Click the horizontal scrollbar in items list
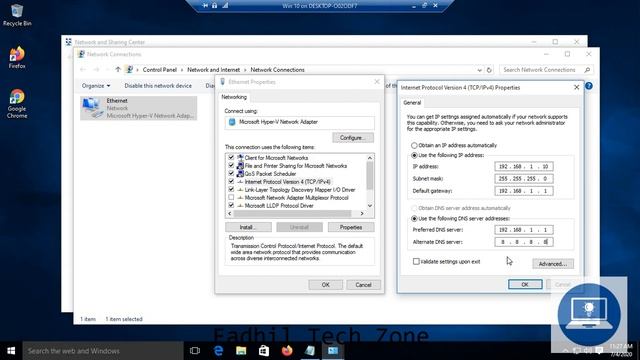 [292, 213]
